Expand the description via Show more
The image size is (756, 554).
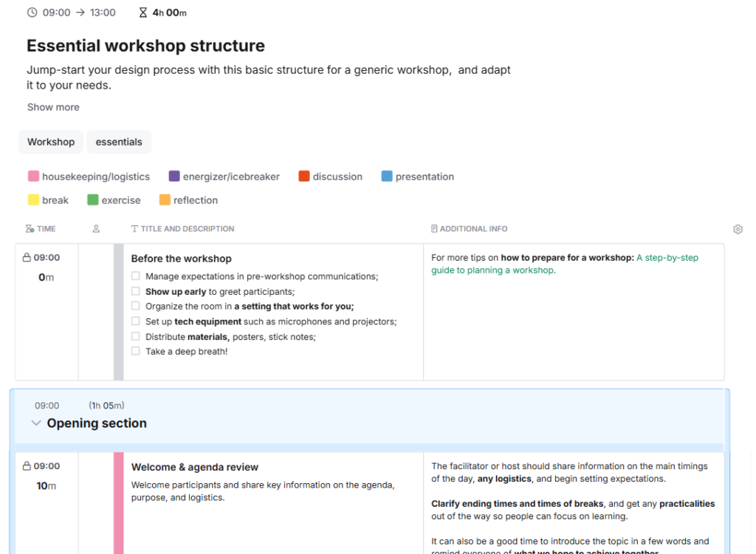(52, 107)
